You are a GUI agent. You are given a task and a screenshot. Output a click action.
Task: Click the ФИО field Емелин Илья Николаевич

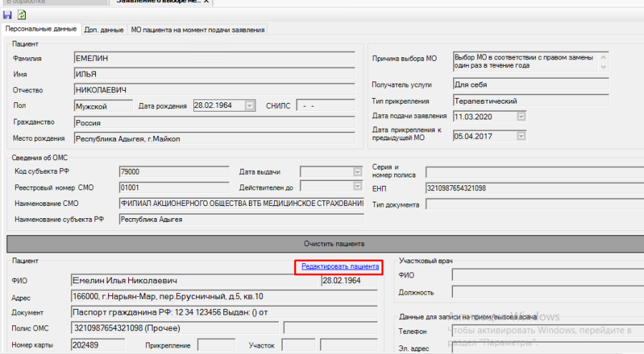click(194, 280)
